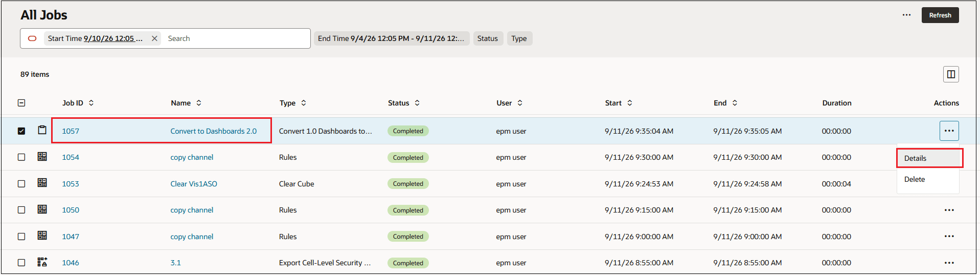Viewport: 980px width, 275px height.
Task: Click Completed status badge for job 1057
Action: 408,131
